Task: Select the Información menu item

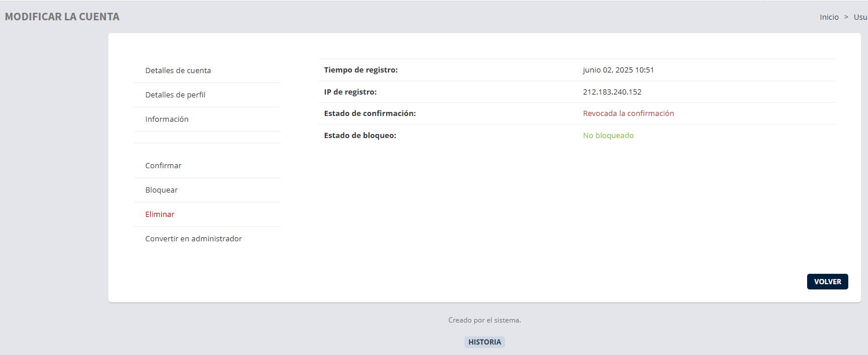Action: click(167, 119)
